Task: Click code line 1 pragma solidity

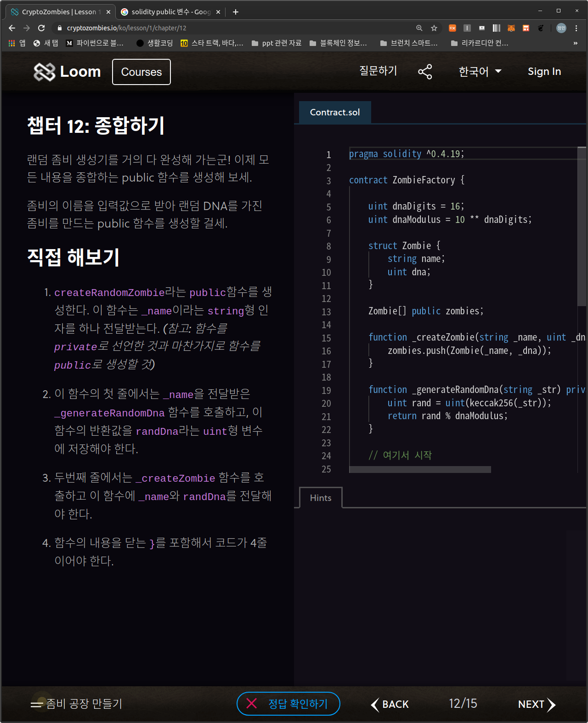Action: point(407,154)
